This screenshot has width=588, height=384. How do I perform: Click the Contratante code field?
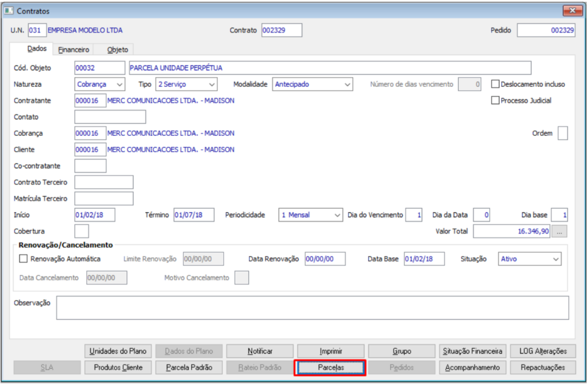(90, 101)
